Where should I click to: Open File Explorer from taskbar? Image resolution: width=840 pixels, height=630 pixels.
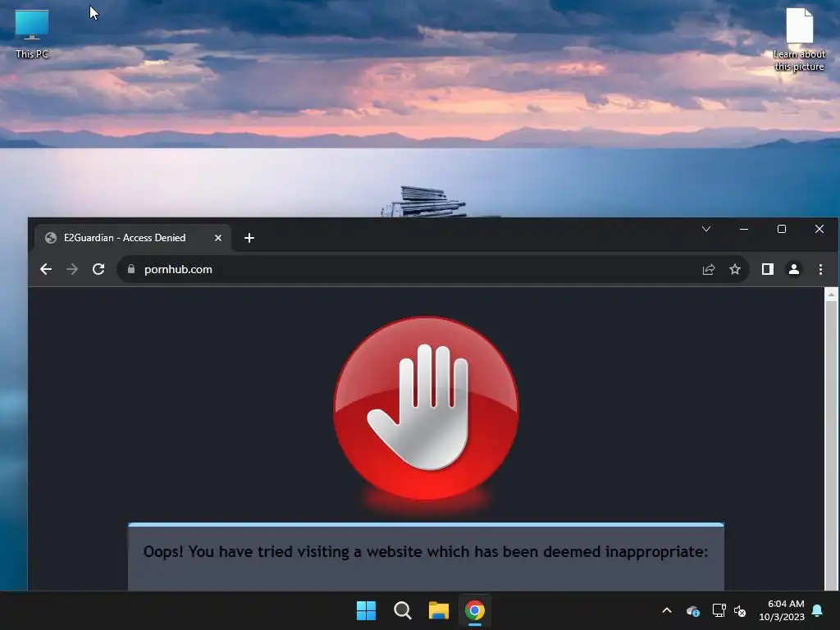pos(439,610)
